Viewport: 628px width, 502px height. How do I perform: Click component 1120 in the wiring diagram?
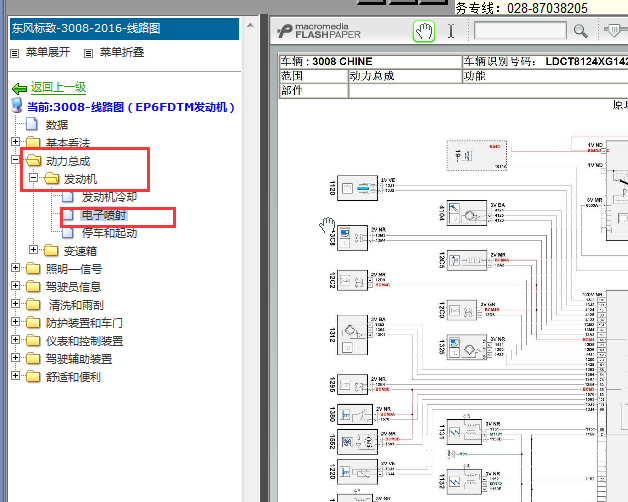coord(357,188)
